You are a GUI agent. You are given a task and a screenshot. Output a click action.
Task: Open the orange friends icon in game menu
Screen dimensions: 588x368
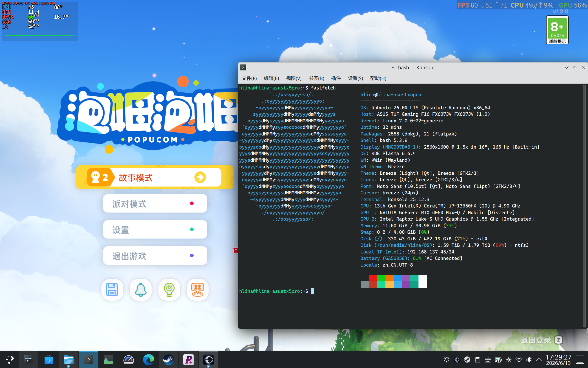coord(198,290)
